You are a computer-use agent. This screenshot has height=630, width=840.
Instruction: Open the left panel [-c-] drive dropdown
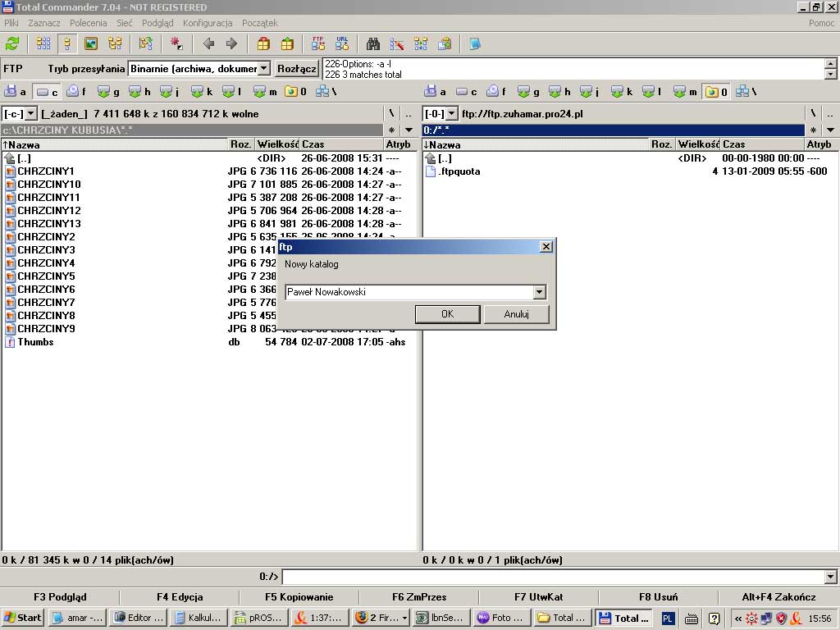[x=31, y=114]
